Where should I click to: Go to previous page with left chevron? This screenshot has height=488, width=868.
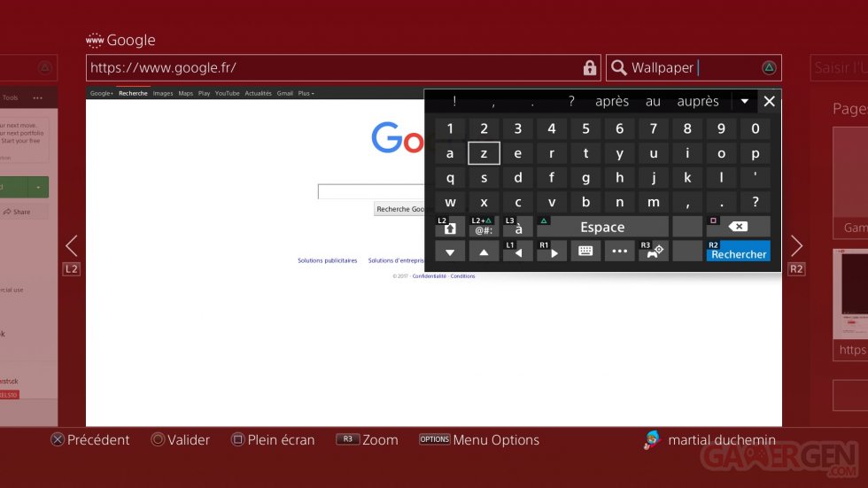[x=72, y=245]
